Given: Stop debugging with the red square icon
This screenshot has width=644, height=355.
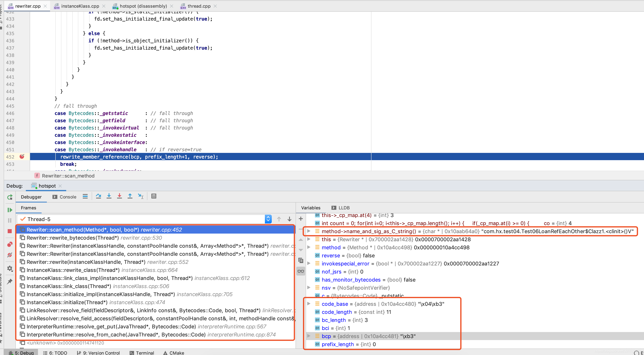Looking at the screenshot, I should coord(10,231).
